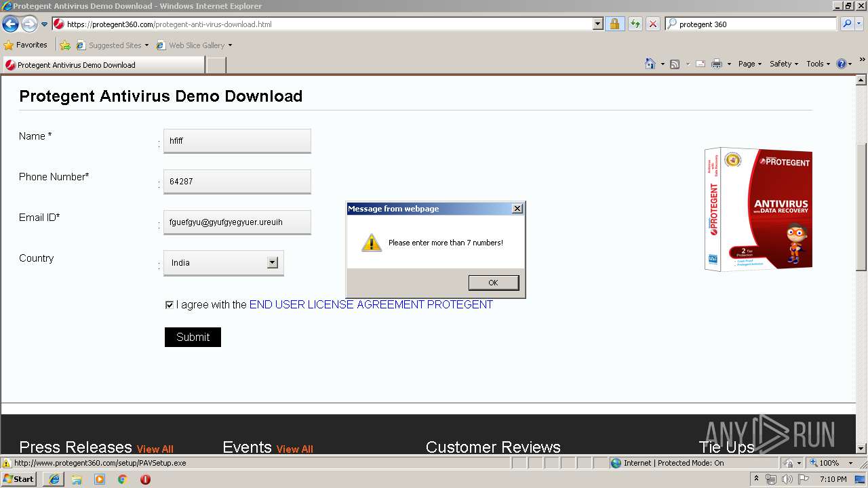Click the Refresh page icon
Screen dimensions: 868x488
tap(635, 24)
